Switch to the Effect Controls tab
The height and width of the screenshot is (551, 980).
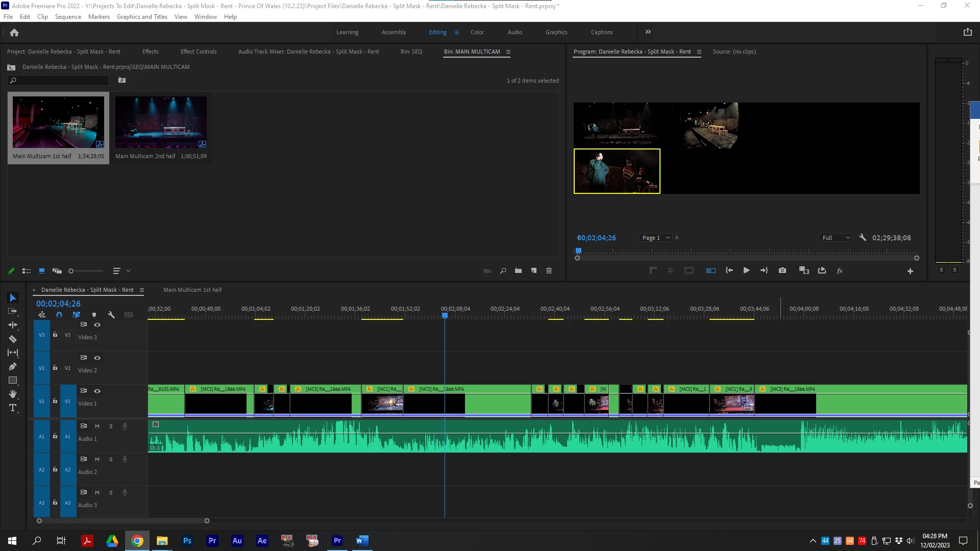coord(199,52)
